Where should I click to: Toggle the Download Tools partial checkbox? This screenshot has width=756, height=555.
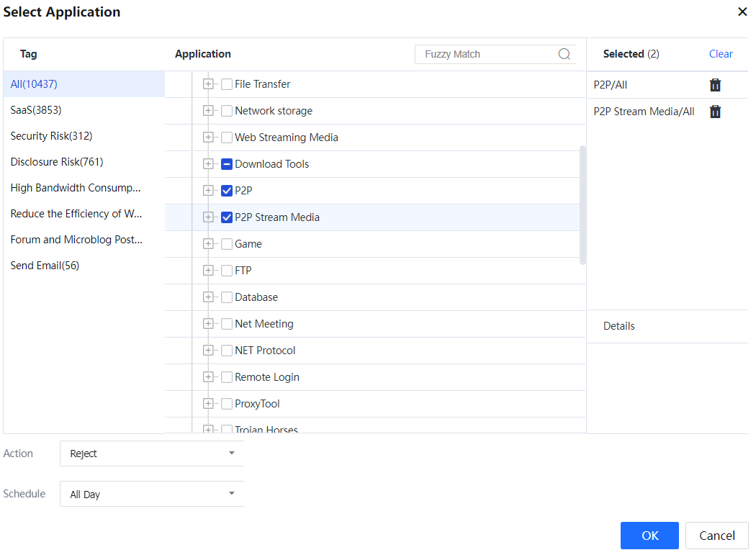(227, 164)
